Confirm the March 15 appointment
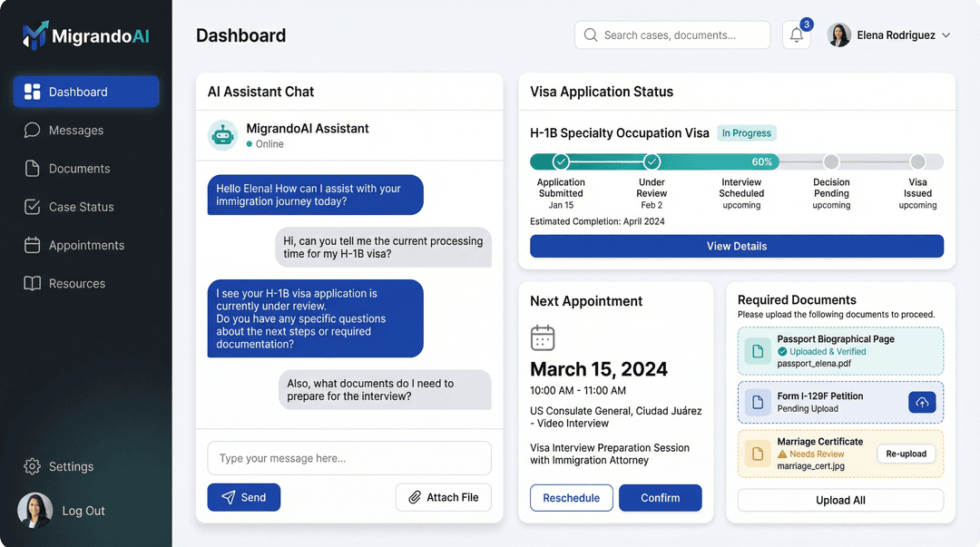Image resolution: width=980 pixels, height=547 pixels. pyautogui.click(x=660, y=497)
